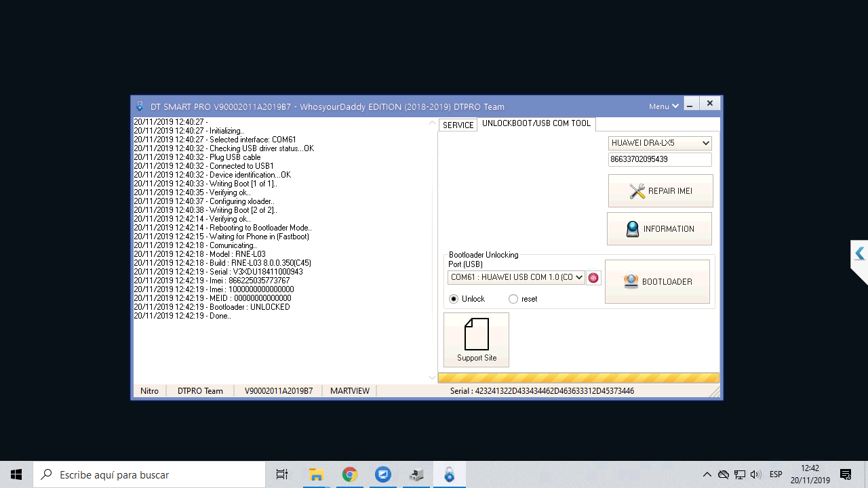Click the log line 'Imei : 866225035773767'
The image size is (868, 488).
point(212,281)
